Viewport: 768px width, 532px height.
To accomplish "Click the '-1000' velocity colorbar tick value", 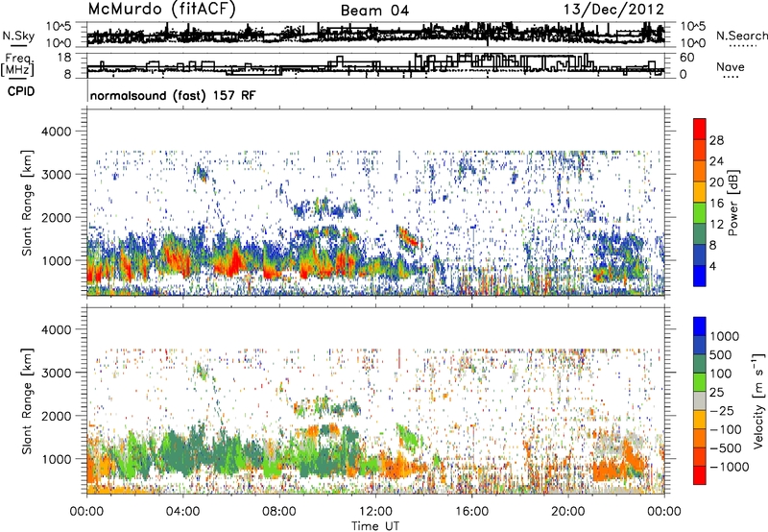I will [730, 467].
